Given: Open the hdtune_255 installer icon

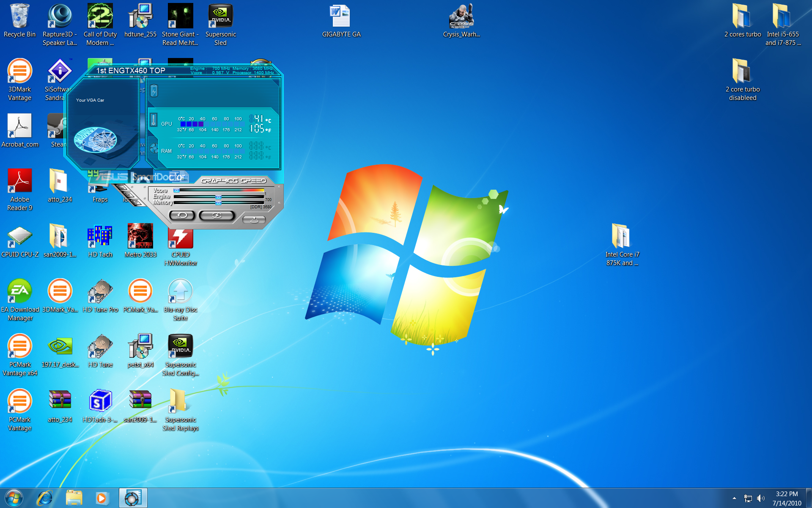Looking at the screenshot, I should 140,20.
